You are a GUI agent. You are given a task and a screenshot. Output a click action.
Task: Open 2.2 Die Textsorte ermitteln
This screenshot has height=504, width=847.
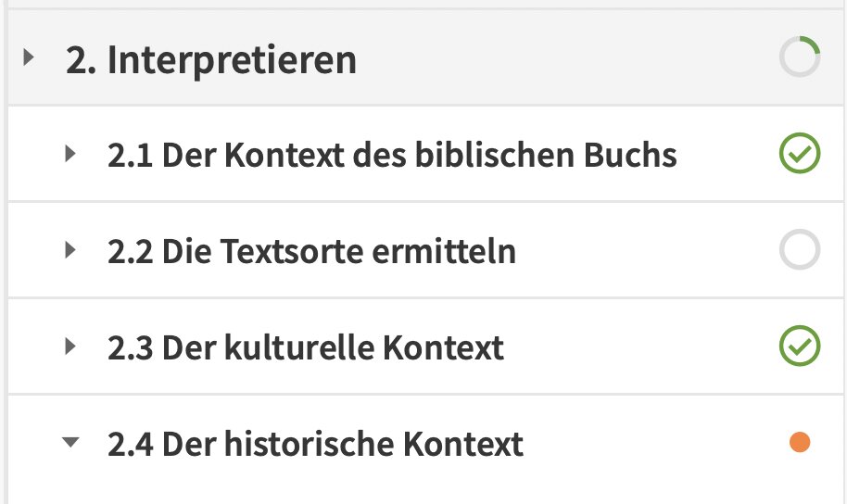(x=311, y=252)
